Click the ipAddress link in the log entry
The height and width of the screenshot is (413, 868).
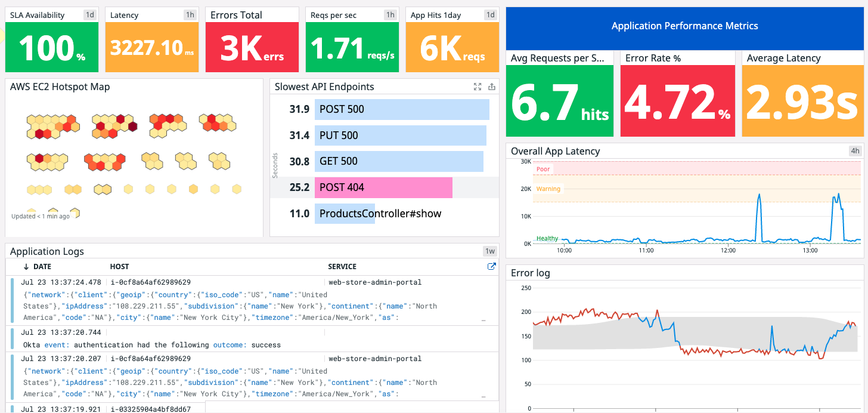click(85, 306)
